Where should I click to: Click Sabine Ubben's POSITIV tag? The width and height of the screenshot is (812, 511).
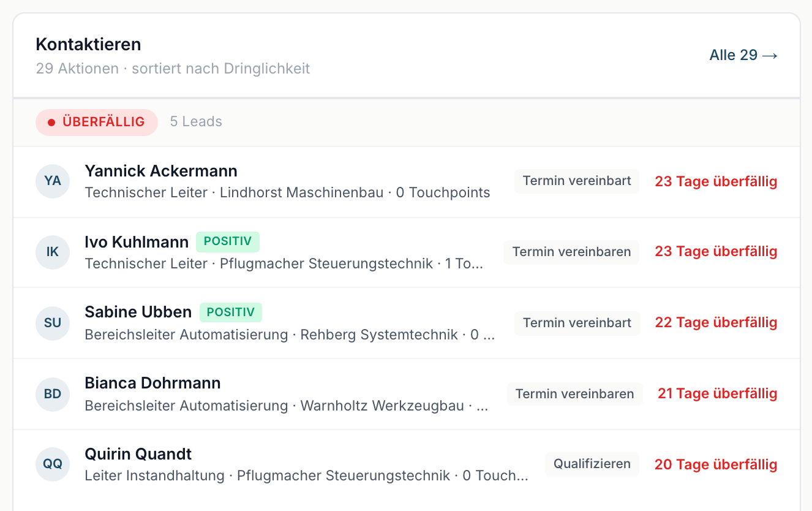coord(231,312)
